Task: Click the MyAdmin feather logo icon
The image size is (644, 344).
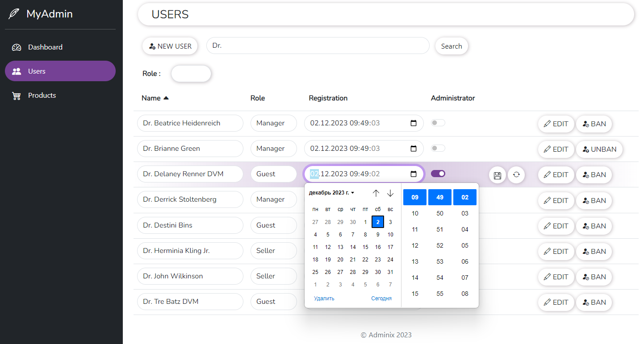Action: (14, 14)
